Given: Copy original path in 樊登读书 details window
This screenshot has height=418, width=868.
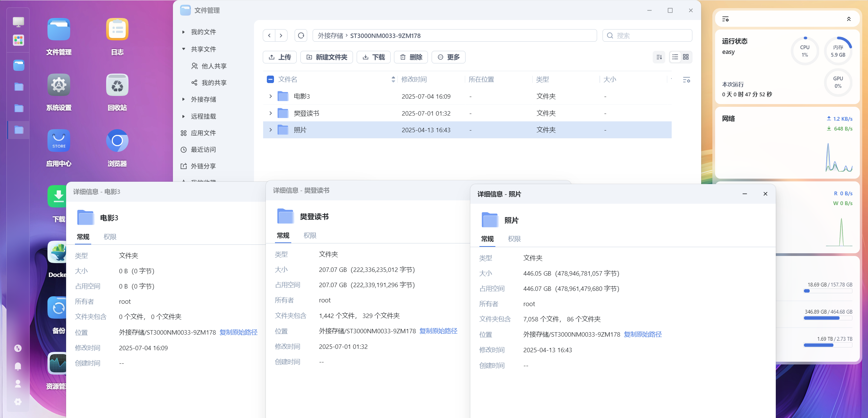Looking at the screenshot, I should click(438, 331).
